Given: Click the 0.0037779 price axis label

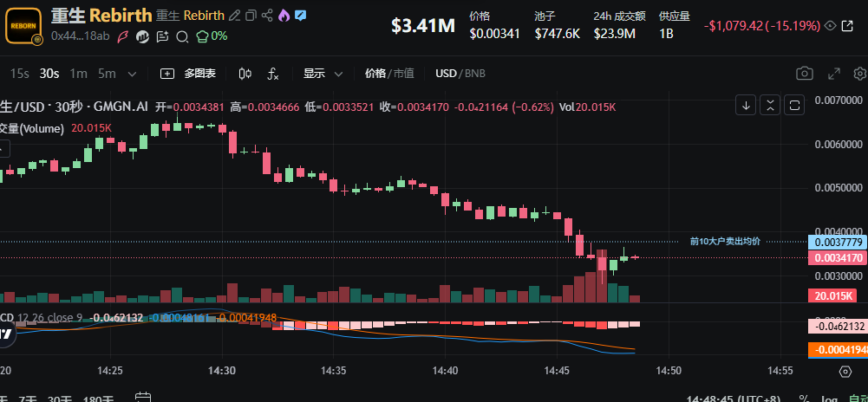Looking at the screenshot, I should [x=838, y=242].
